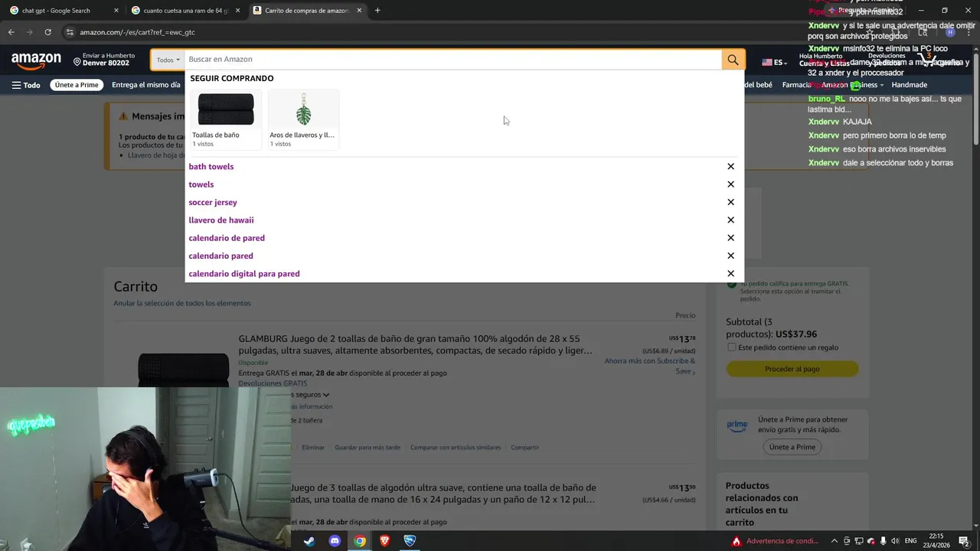Image resolution: width=980 pixels, height=551 pixels.
Task: Close the Amazon cart tab
Action: pyautogui.click(x=359, y=11)
